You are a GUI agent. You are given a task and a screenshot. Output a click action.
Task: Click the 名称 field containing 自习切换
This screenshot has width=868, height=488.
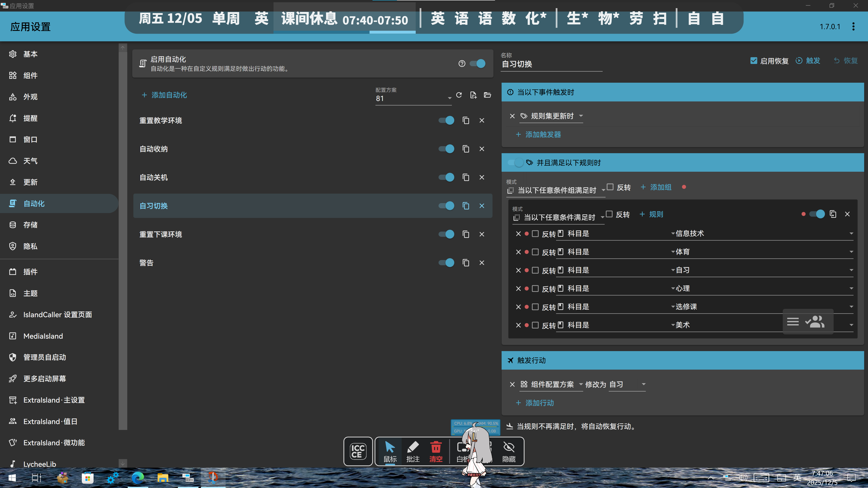pyautogui.click(x=551, y=64)
